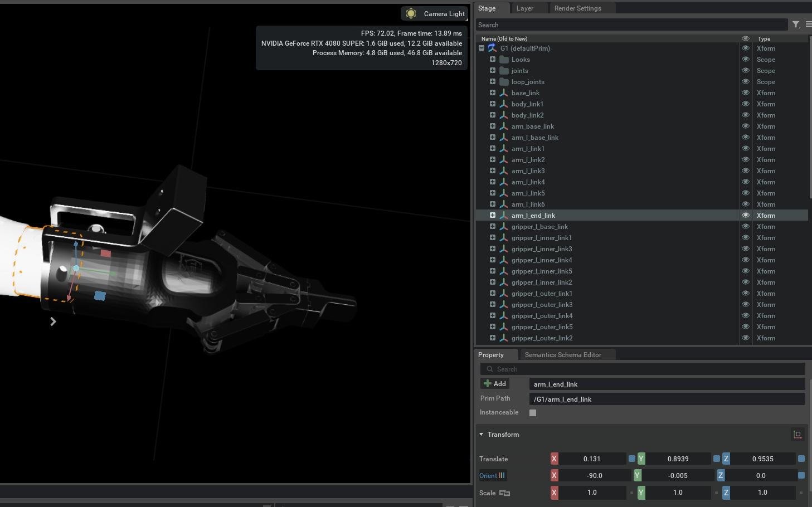Collapse the G1 defaultPrim root node
The image size is (812, 507).
(x=482, y=48)
